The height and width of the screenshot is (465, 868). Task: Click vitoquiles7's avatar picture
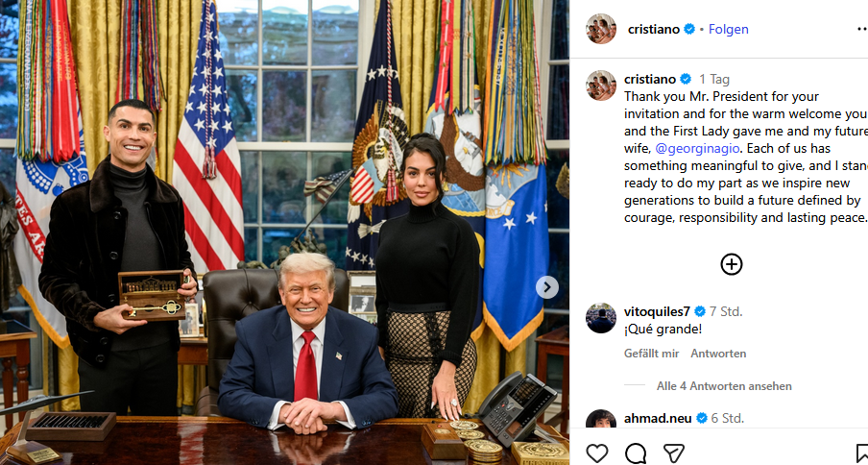[x=601, y=318]
